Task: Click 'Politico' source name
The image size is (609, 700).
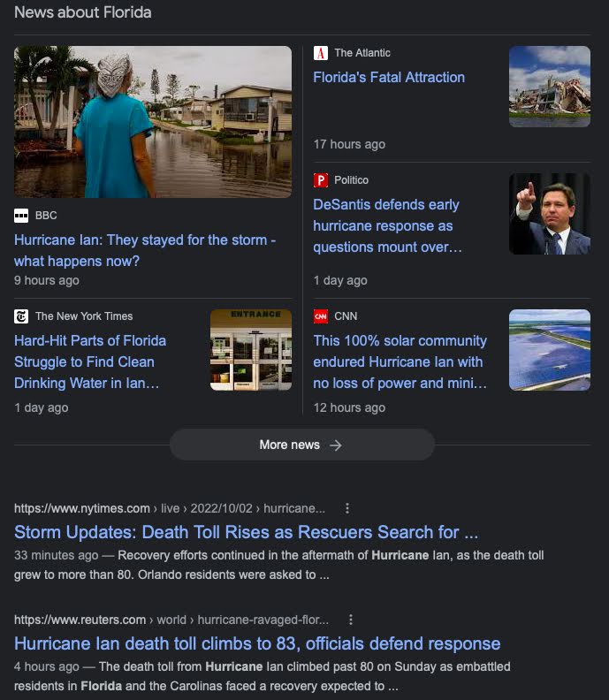Action: coord(352,180)
